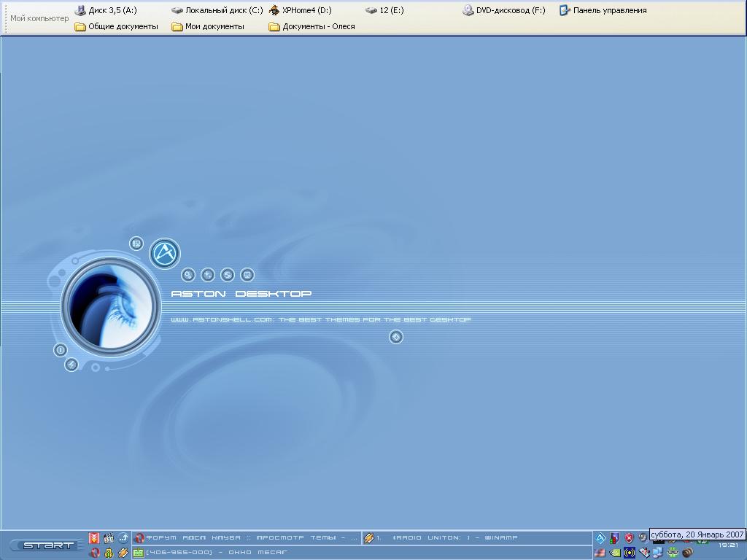Click the large Aston logo icon

[165, 254]
